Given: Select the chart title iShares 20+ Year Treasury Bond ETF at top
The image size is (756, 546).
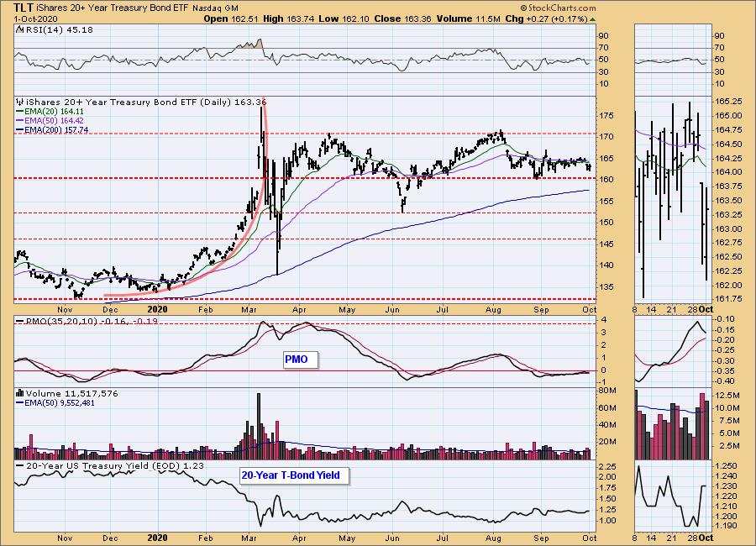Looking at the screenshot, I should pos(113,8).
